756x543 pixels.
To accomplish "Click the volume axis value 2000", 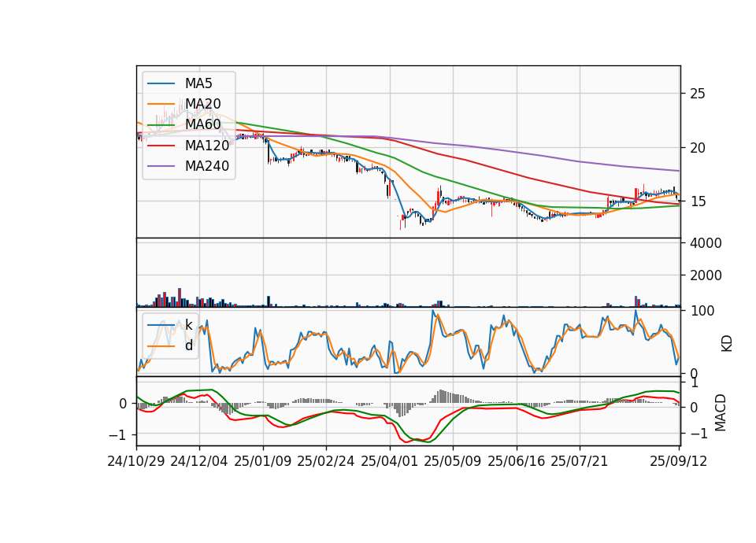I will point(706,275).
